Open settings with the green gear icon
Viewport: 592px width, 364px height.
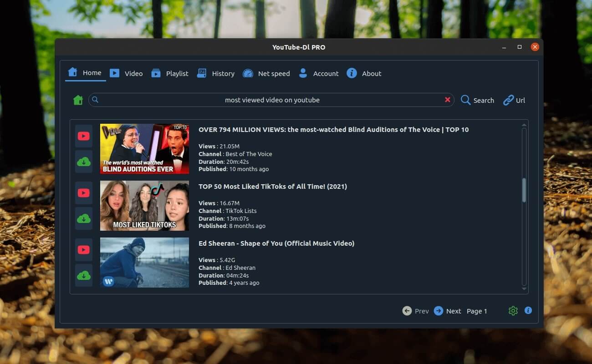coord(513,311)
